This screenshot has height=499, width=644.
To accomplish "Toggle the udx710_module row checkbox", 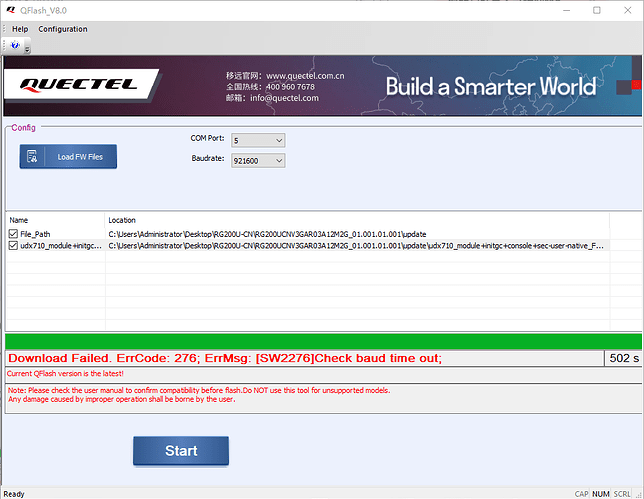I will click(13, 246).
